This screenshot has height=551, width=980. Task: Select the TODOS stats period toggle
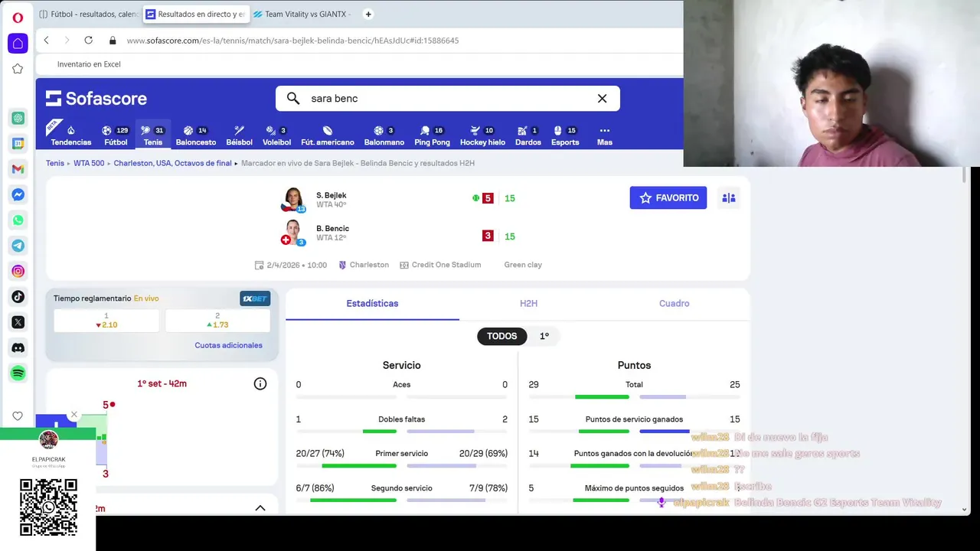click(502, 336)
